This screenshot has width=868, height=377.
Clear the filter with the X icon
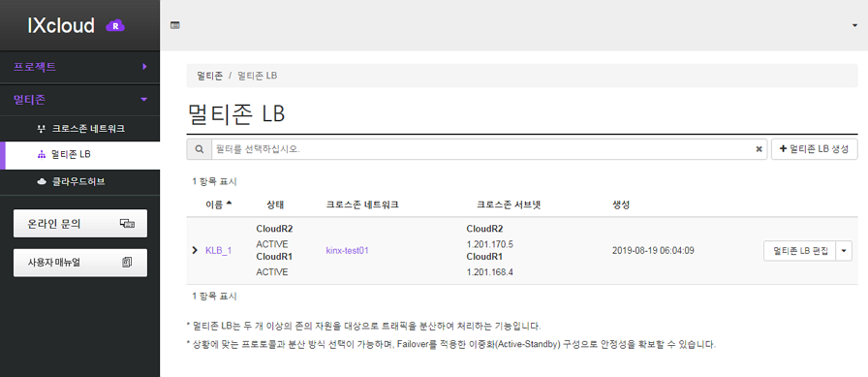click(759, 149)
